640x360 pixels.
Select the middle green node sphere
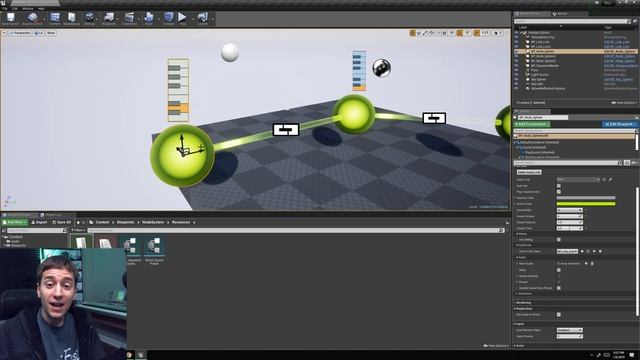353,114
